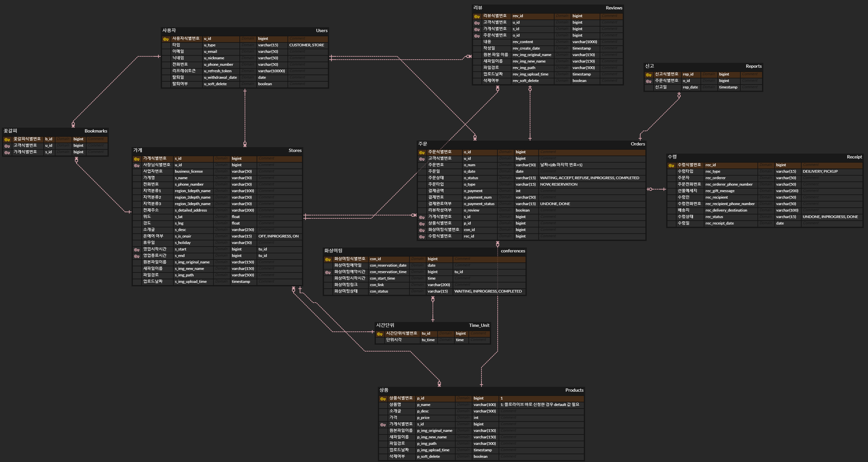Select the primary key icon for rev_id in Reviews
868x462 pixels.
[x=477, y=17]
